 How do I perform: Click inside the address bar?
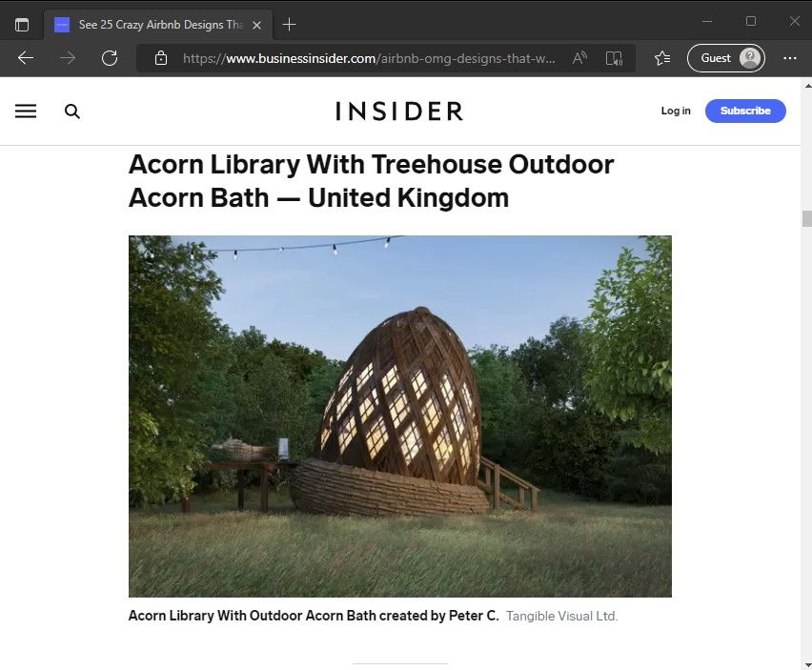[362, 57]
